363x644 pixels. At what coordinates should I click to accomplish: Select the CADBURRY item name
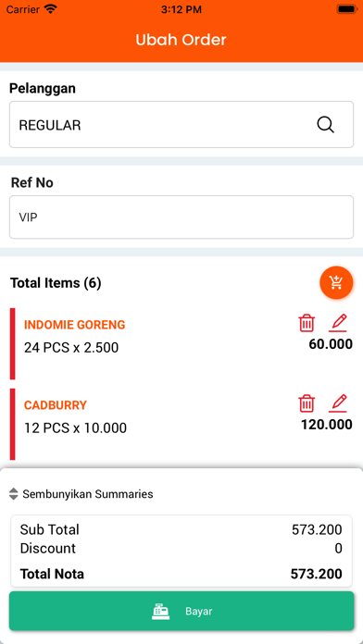click(56, 405)
